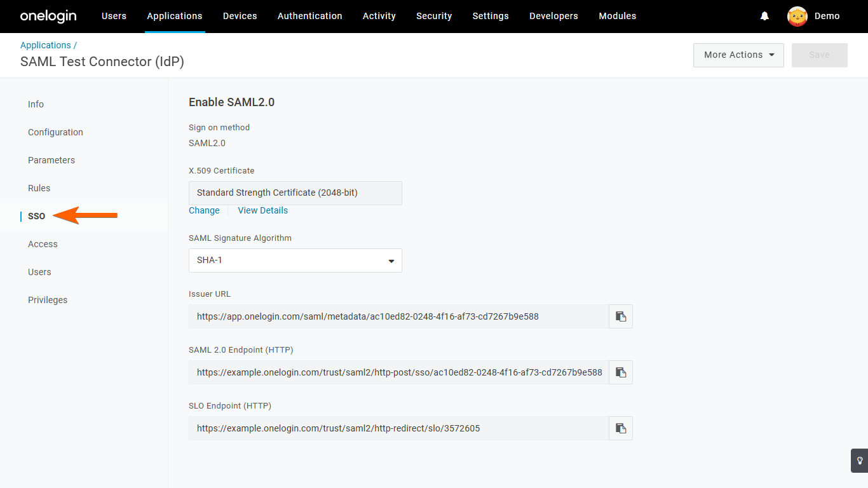This screenshot has height=488, width=868.
Task: Open the Developers menu
Action: pyautogui.click(x=553, y=16)
